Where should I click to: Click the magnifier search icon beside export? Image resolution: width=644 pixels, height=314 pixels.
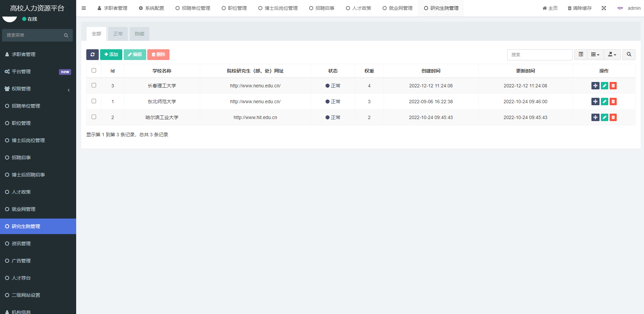tap(628, 55)
